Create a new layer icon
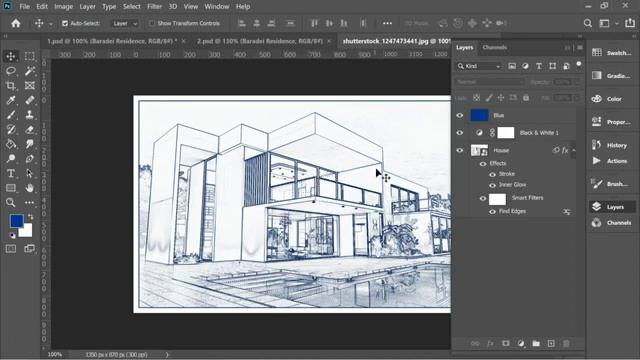The height and width of the screenshot is (360, 640). point(551,344)
